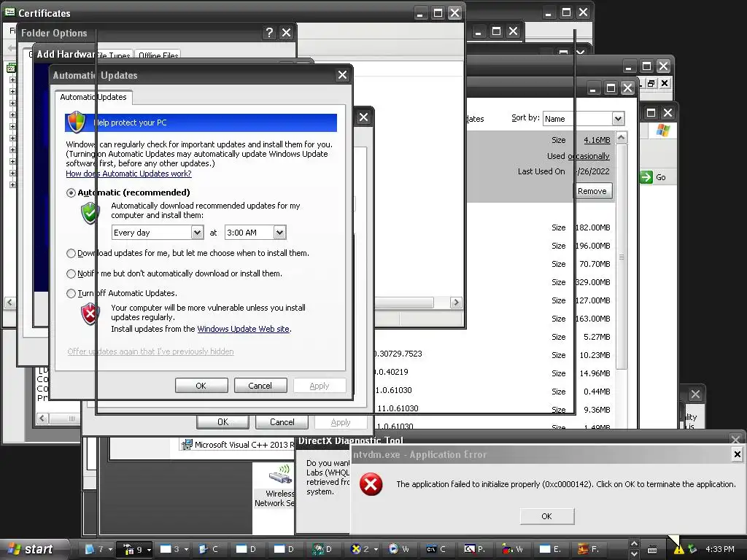Open the taskbar group with 7 windows
Viewport: 747px width, 560px height.
point(98,549)
